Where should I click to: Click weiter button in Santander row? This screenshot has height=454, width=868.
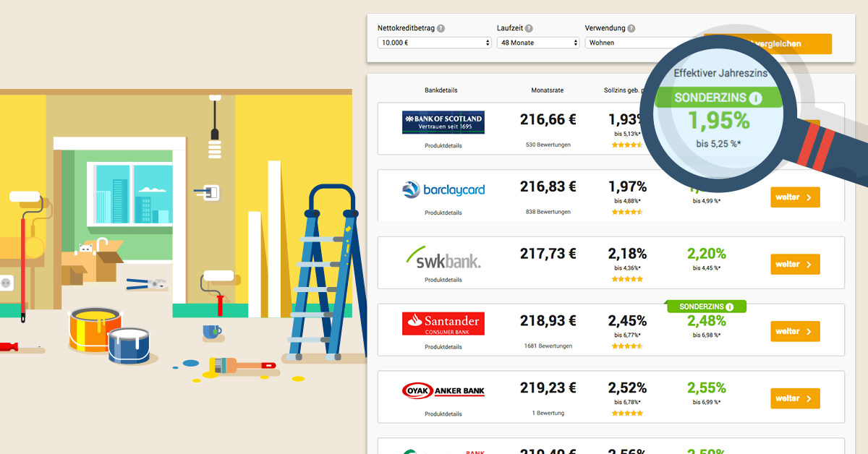[x=795, y=331]
